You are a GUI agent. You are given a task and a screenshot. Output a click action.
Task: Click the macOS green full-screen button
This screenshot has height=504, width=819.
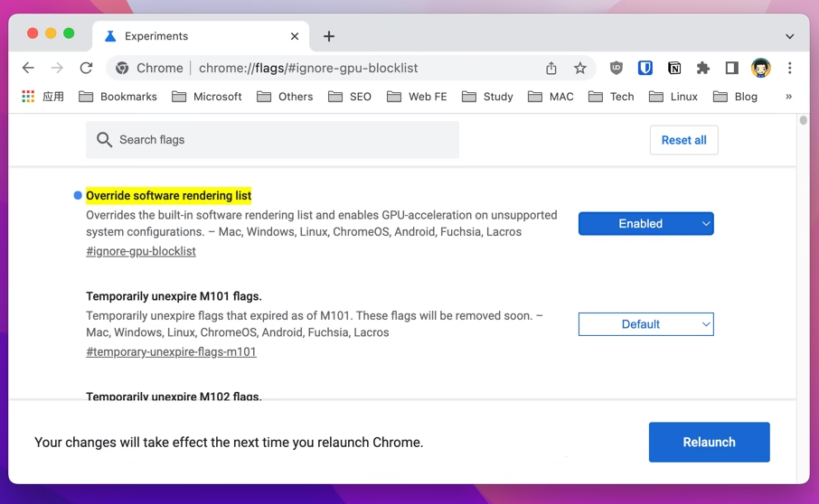(x=69, y=33)
